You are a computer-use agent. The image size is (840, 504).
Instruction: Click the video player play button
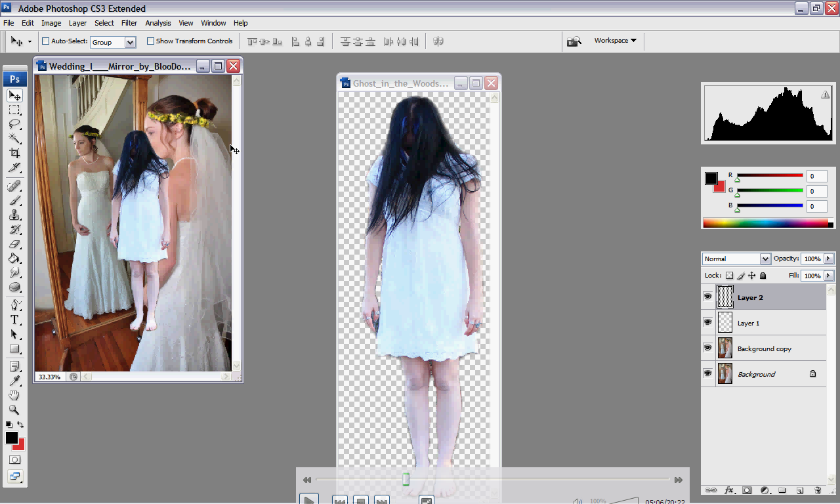click(308, 500)
